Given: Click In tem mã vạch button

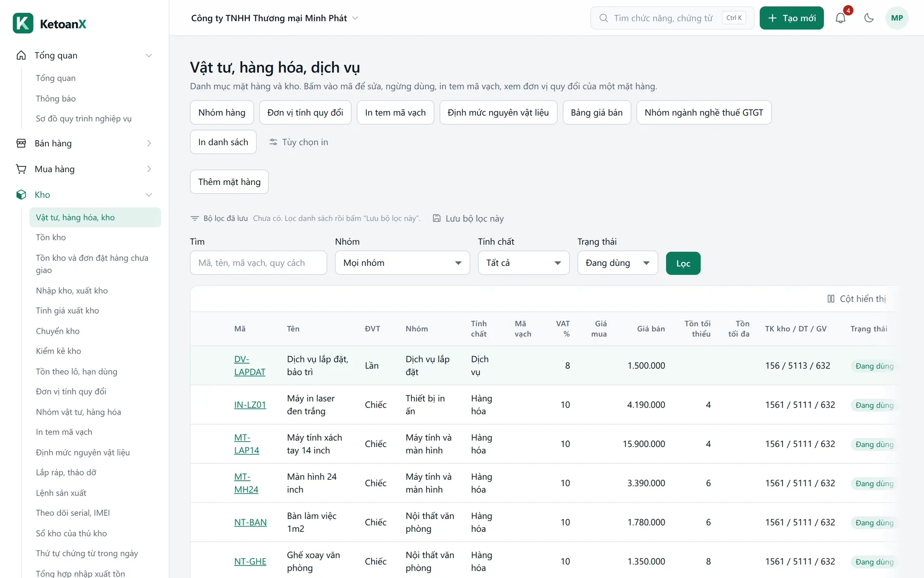Looking at the screenshot, I should (x=395, y=112).
